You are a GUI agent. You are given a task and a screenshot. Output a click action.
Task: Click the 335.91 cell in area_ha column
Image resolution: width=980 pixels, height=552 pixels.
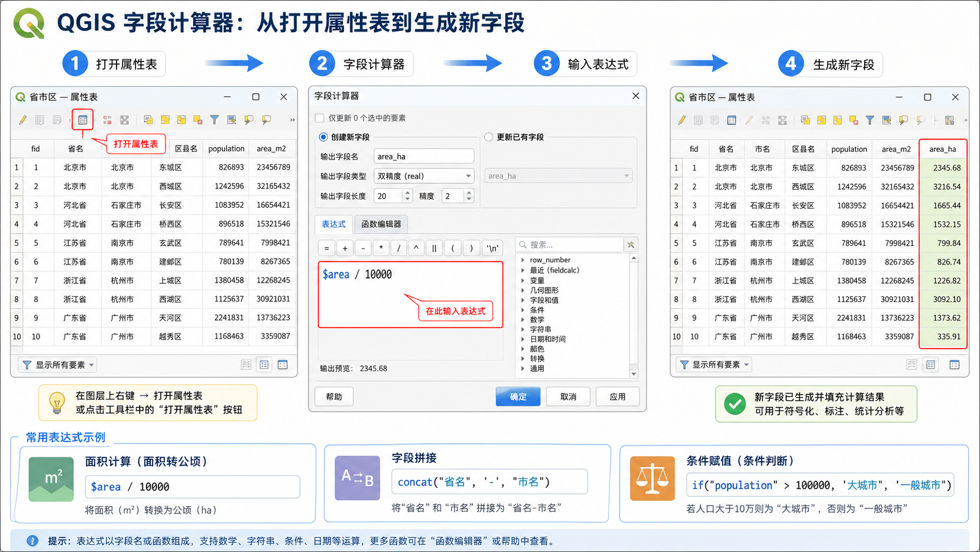(x=942, y=337)
